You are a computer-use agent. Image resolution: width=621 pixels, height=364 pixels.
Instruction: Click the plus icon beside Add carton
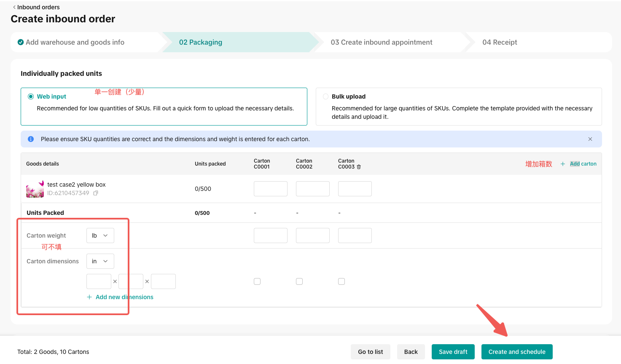(563, 164)
